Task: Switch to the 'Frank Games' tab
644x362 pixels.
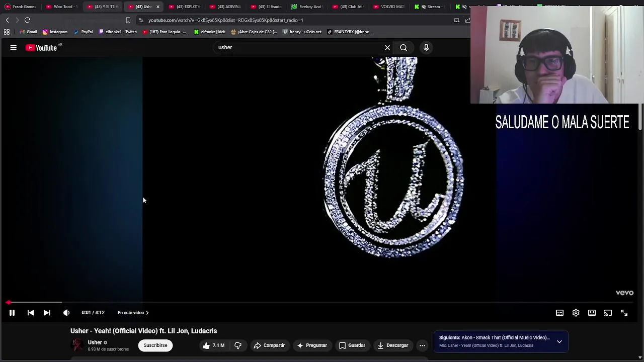Action: coord(21,7)
